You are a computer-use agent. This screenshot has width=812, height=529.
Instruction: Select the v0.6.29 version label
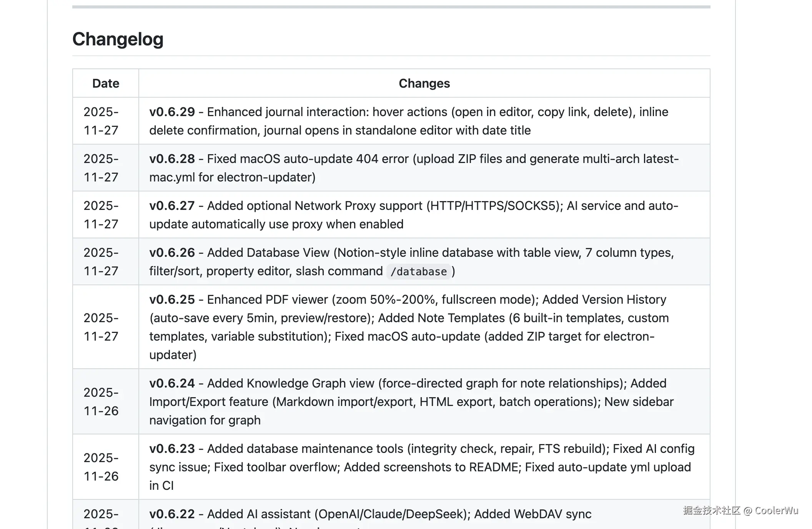click(x=172, y=112)
